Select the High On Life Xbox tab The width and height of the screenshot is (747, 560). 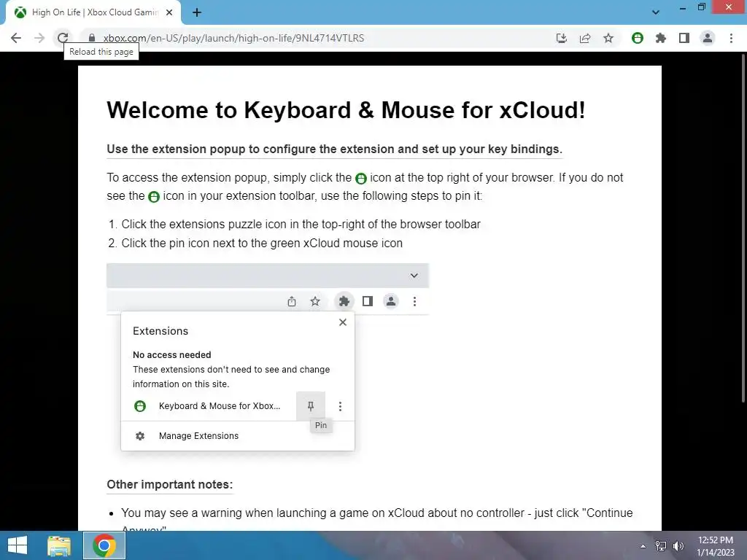tap(93, 12)
